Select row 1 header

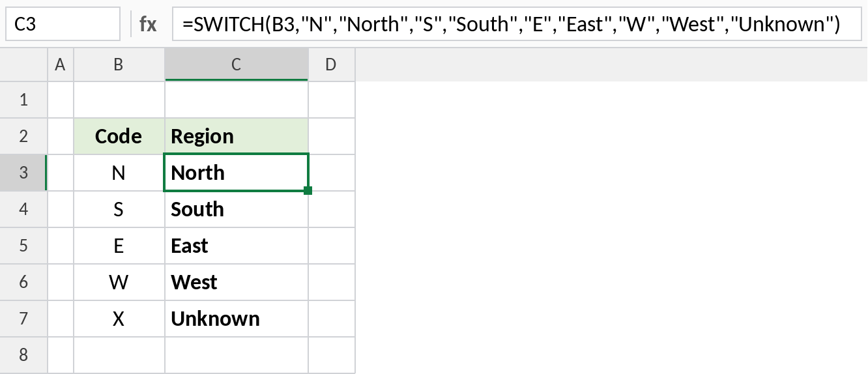(24, 100)
